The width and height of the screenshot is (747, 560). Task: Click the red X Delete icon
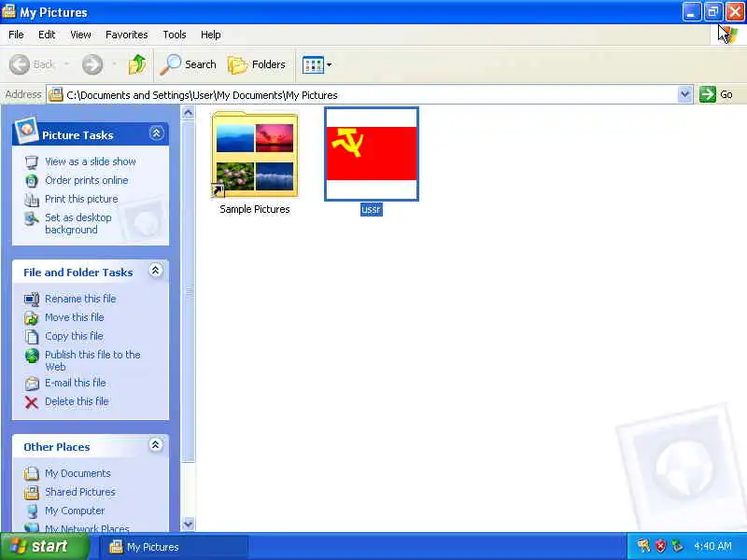(32, 402)
